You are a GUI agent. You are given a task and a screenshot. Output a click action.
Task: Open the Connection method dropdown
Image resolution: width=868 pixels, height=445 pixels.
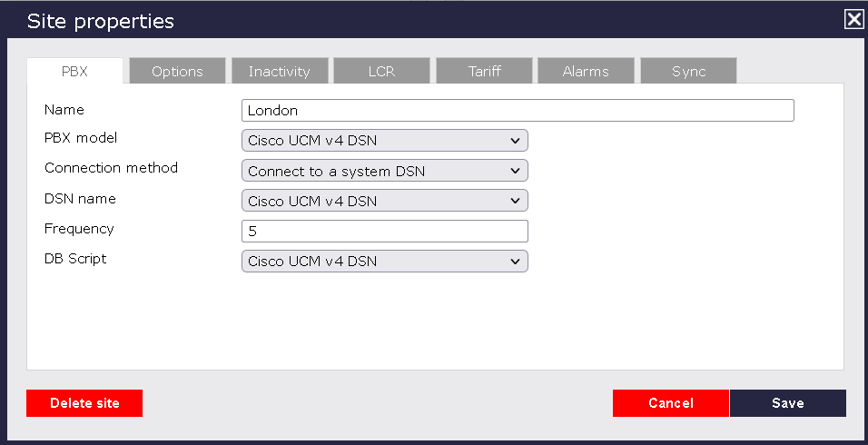coord(384,171)
